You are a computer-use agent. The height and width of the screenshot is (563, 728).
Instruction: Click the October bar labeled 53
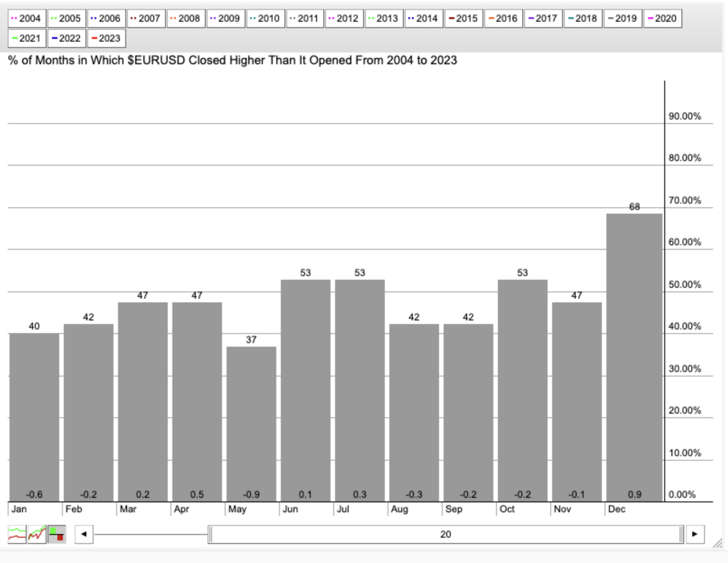tap(523, 391)
